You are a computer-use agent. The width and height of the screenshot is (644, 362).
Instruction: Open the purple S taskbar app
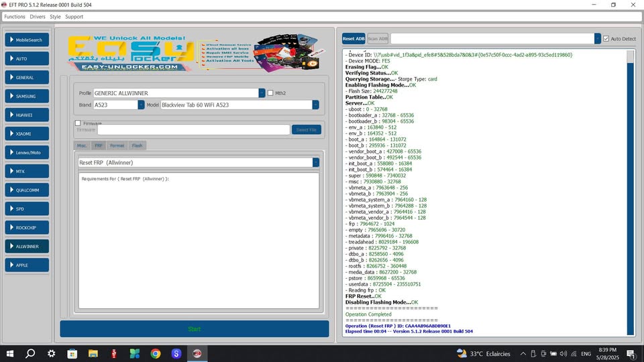click(x=176, y=353)
